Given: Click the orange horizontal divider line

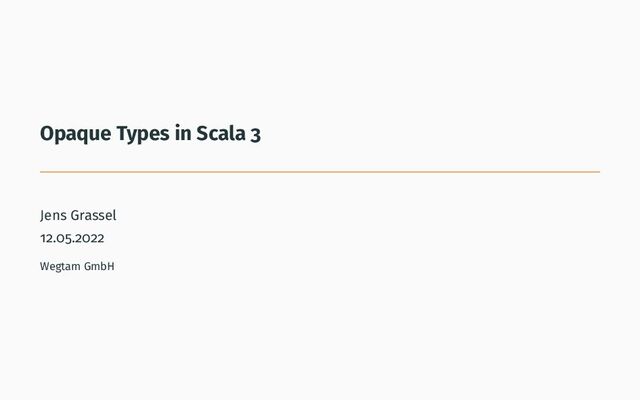Looking at the screenshot, I should [x=320, y=172].
